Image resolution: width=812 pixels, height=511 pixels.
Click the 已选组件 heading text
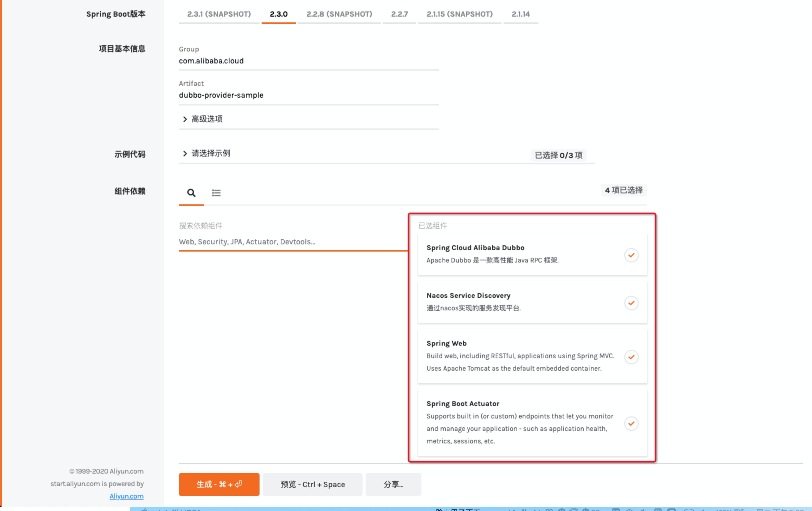(433, 226)
